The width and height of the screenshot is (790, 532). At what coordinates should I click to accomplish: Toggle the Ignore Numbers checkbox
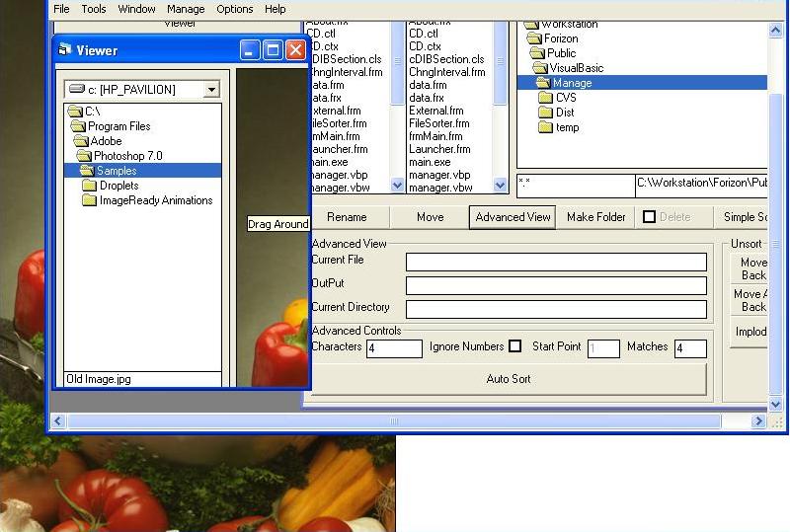coord(514,346)
